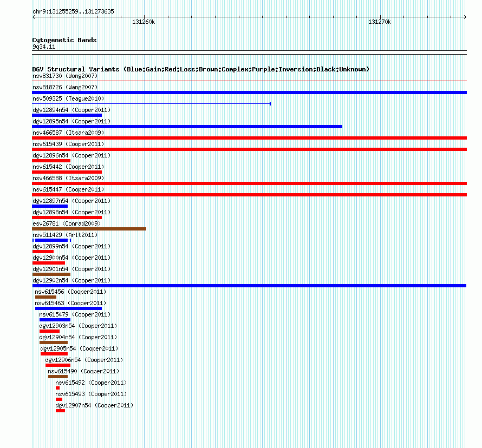This screenshot has width=482, height=448.
Task: Select the dgv12899n54 (Cooper2011) red bar
Action: (x=43, y=252)
